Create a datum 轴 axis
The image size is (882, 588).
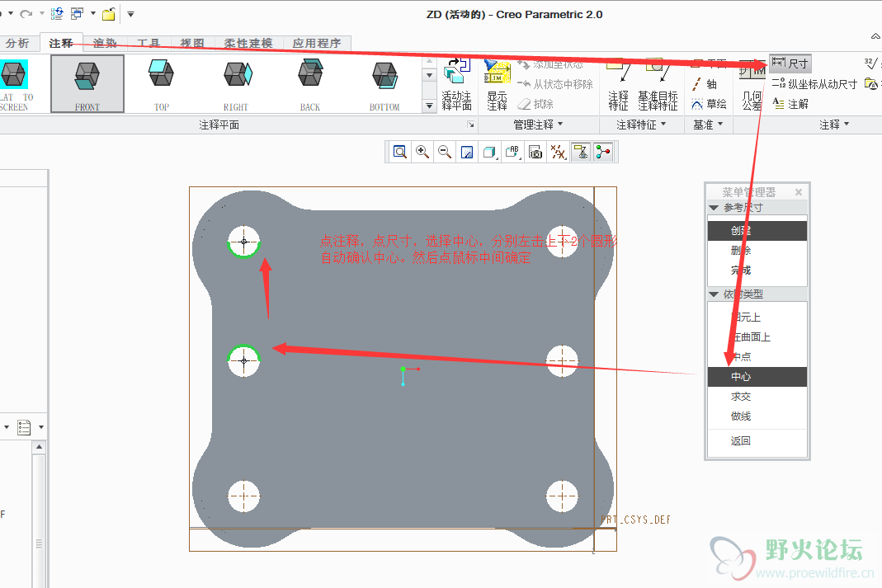pyautogui.click(x=705, y=84)
